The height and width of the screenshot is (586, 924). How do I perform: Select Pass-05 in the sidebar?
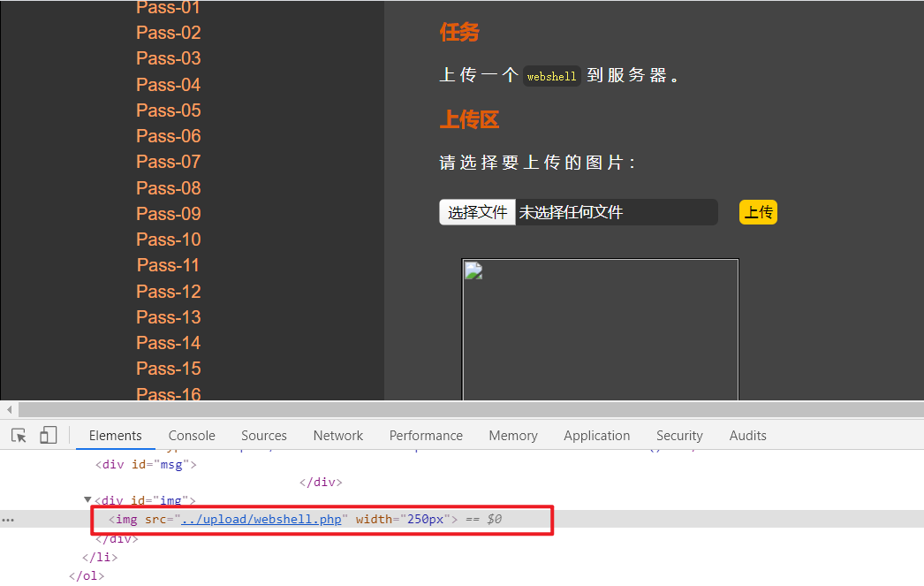click(x=169, y=110)
